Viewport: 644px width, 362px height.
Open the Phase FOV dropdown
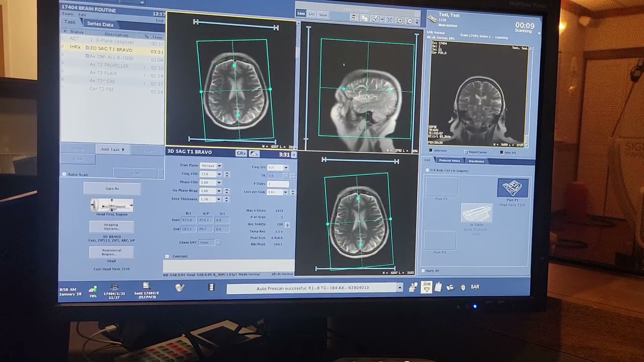click(219, 183)
